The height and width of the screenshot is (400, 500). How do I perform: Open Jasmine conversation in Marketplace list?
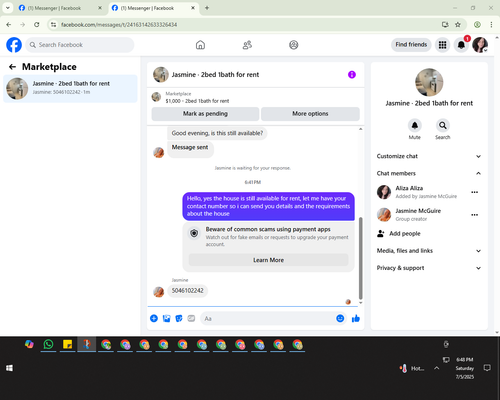coord(70,88)
